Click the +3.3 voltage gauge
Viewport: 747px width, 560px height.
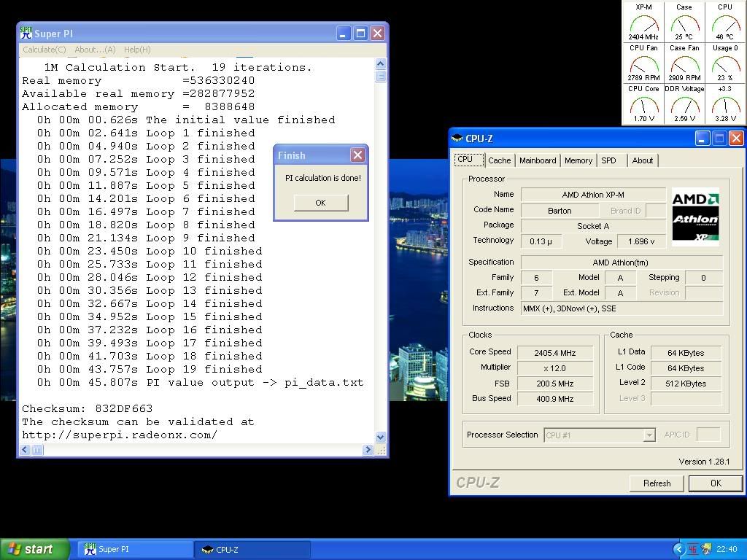(x=725, y=104)
